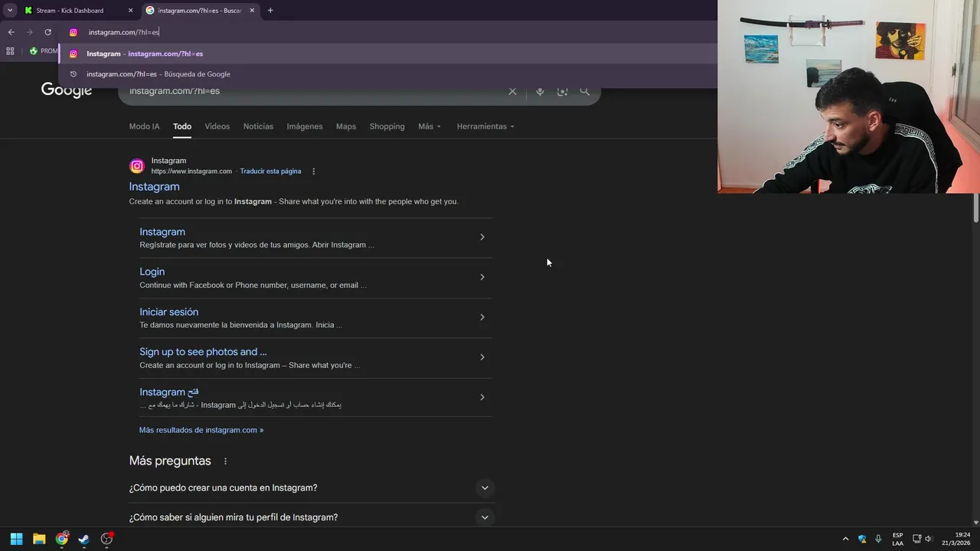980x551 pixels.
Task: Open the 'Iniciar sesión' sitelink
Action: tap(168, 312)
